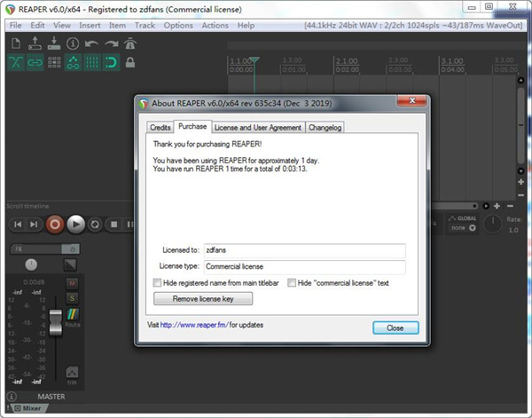Switch to the Changelog tab

click(x=325, y=128)
